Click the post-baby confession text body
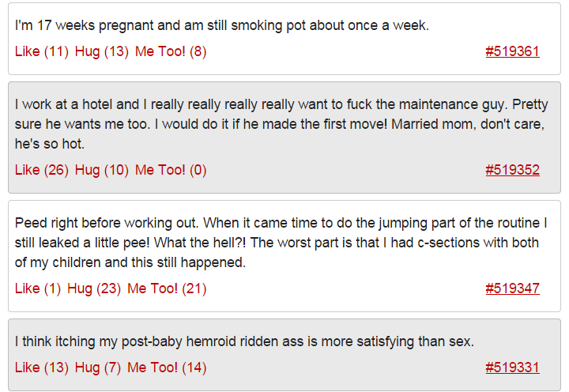The image size is (569, 392). point(244,341)
